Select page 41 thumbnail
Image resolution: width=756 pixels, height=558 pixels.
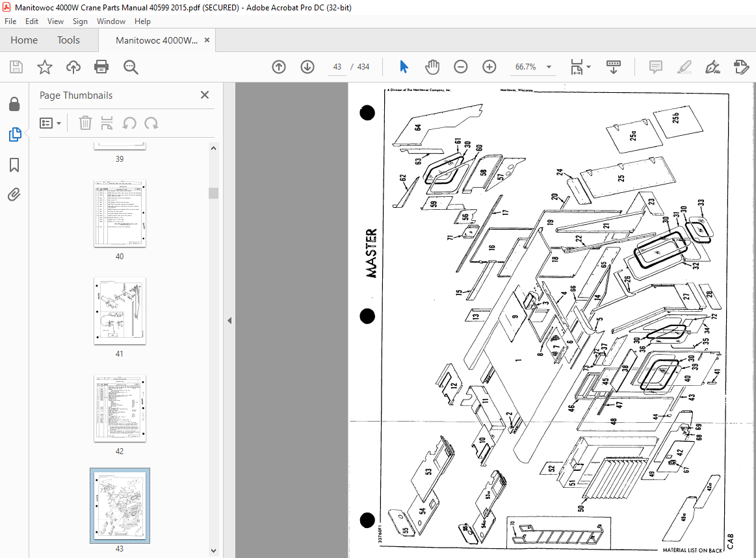coord(120,311)
